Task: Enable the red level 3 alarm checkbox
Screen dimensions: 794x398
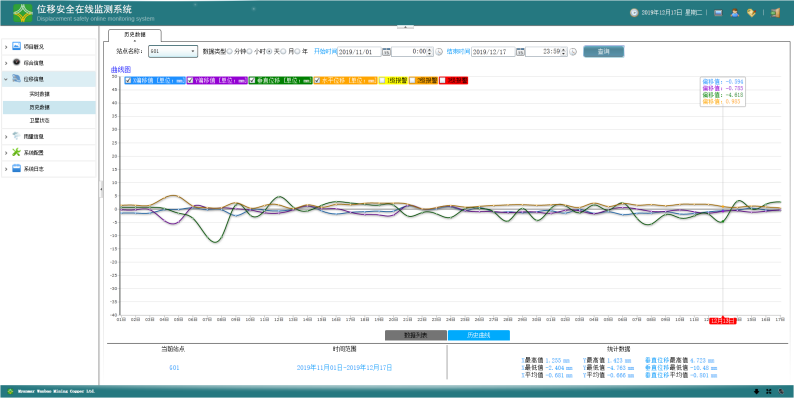Action: coord(443,81)
